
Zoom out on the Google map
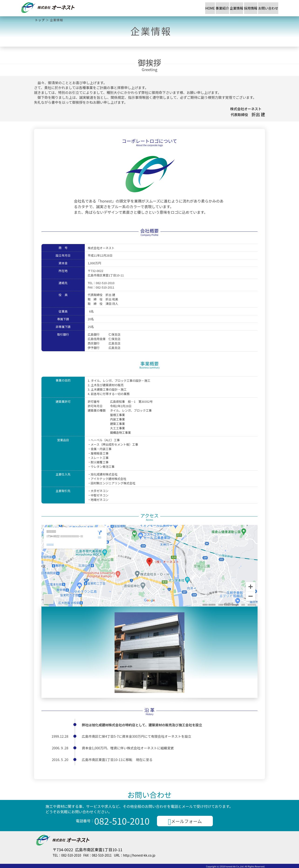(251, 596)
